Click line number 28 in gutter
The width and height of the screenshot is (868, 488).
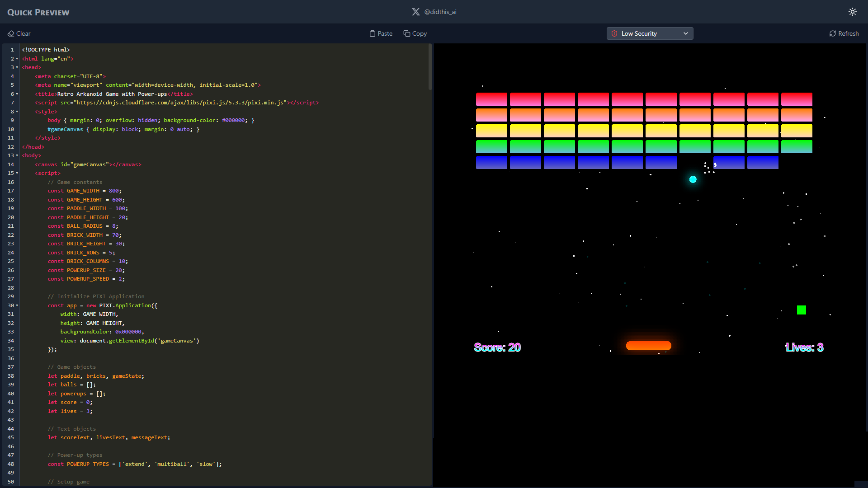(11, 288)
